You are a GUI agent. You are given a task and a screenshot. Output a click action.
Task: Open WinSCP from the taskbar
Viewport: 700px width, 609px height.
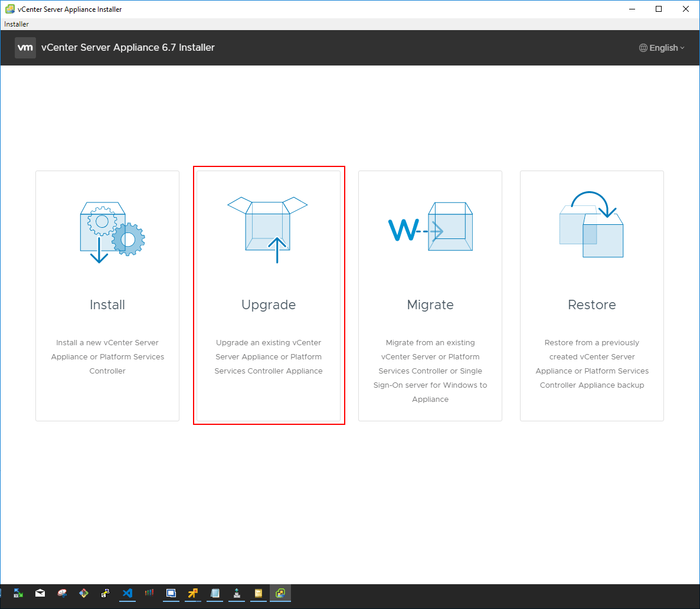(18, 593)
